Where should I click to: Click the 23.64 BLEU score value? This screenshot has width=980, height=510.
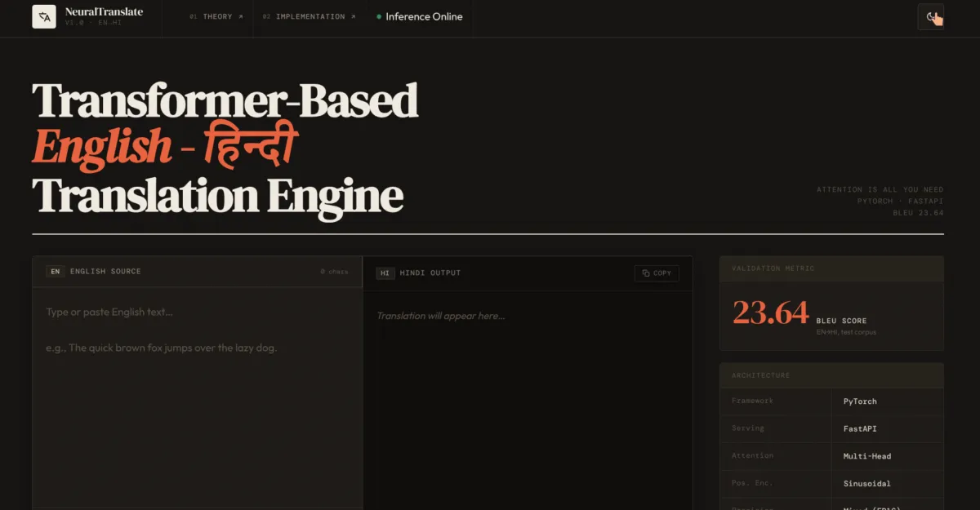[770, 313]
